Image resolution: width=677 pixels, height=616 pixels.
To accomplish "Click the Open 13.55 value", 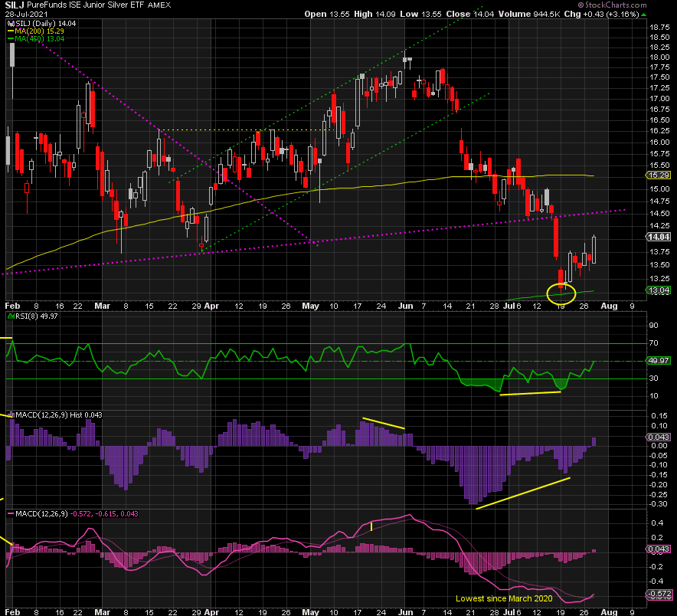I will pyautogui.click(x=327, y=15).
